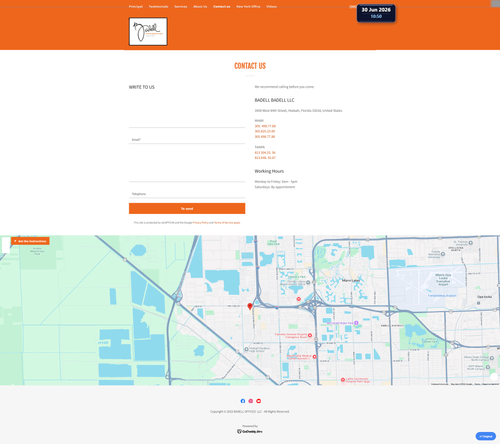Click the Get the instructions map button
500x444 pixels.
[x=30, y=241]
